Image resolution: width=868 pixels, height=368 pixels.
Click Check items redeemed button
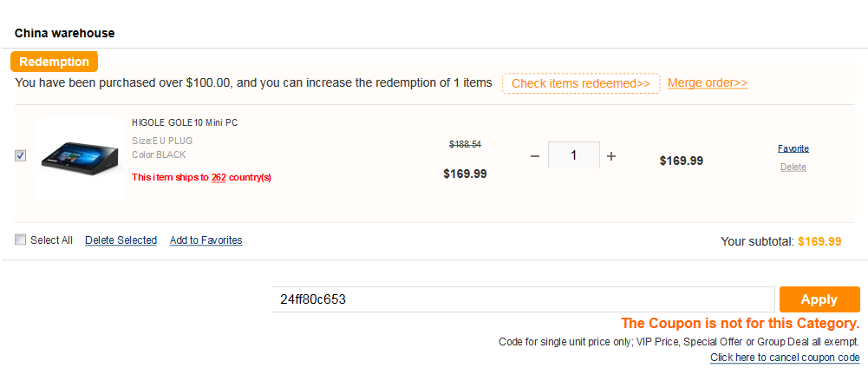point(581,83)
